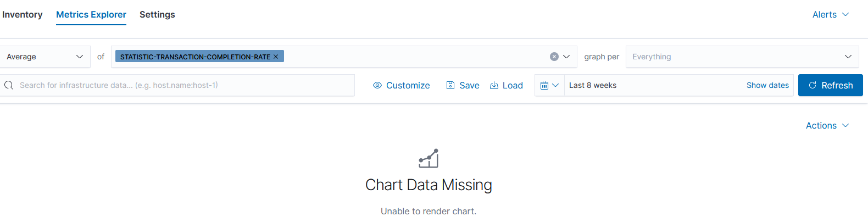Open the Average aggregation dropdown

(x=45, y=57)
